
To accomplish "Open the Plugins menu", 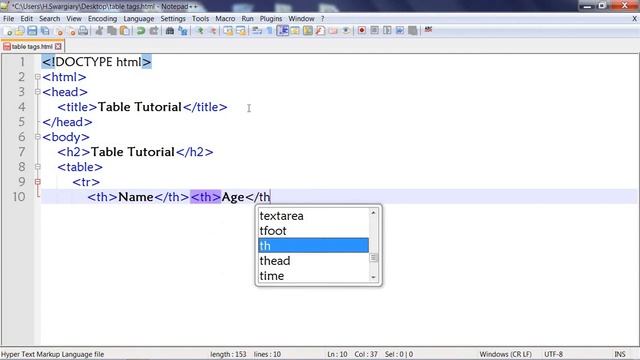I will [x=271, y=19].
